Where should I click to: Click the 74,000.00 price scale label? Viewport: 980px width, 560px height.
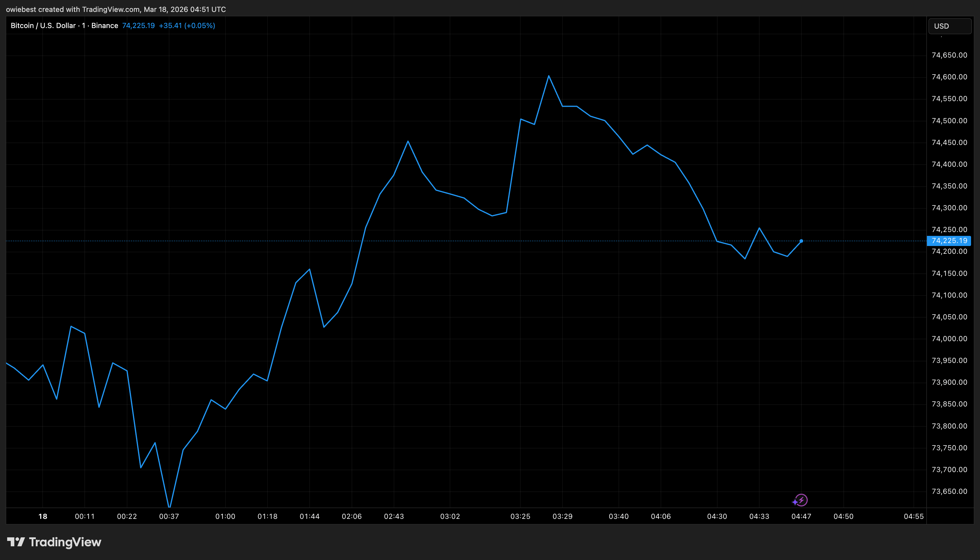[x=949, y=339]
